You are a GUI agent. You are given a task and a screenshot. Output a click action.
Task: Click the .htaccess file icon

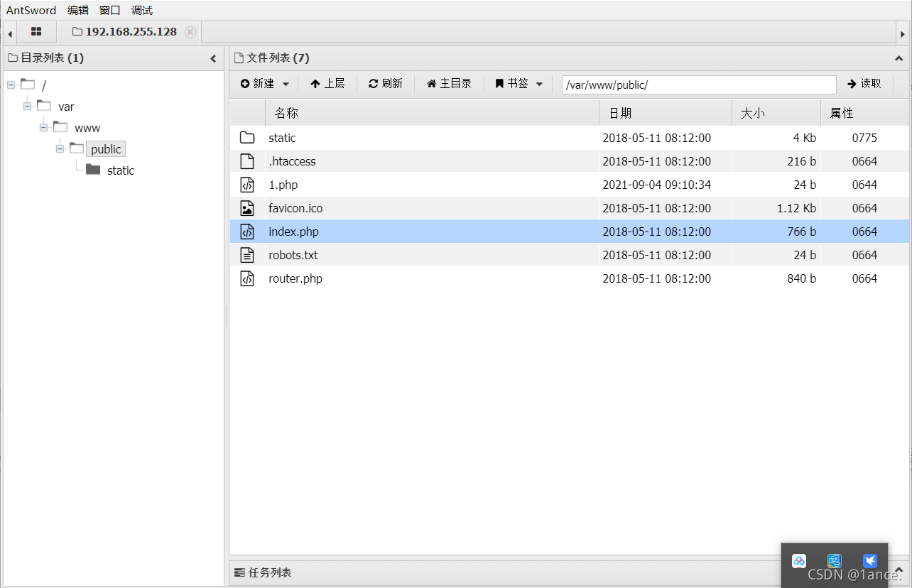click(x=247, y=161)
